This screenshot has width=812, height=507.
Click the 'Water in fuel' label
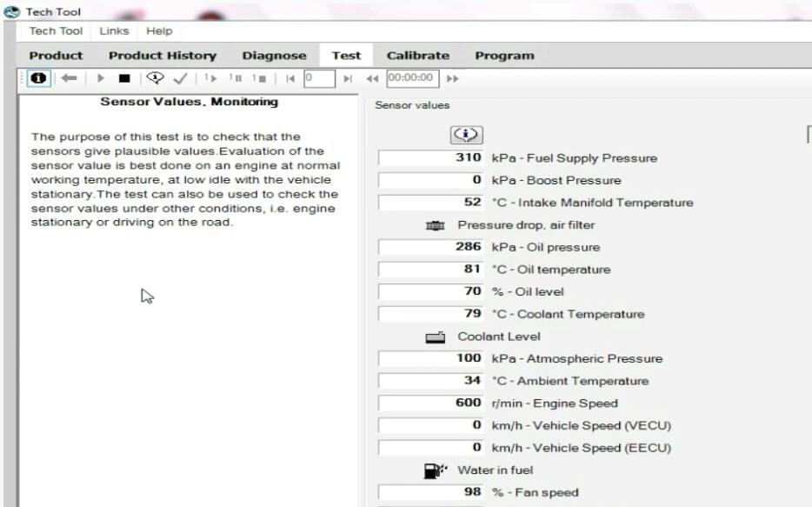click(x=495, y=470)
